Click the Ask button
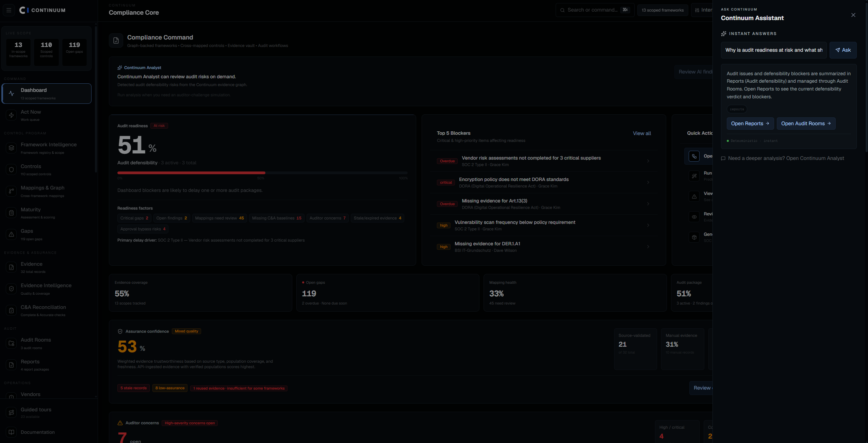 (x=843, y=50)
